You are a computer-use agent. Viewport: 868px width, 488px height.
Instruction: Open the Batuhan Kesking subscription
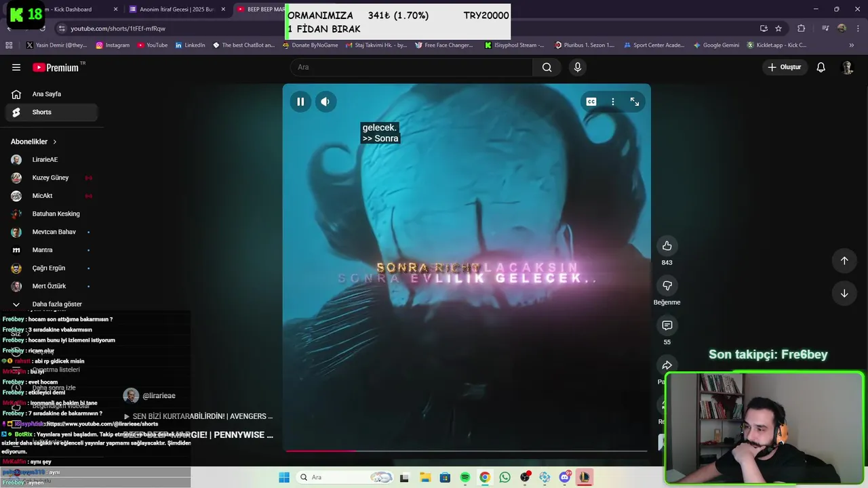[52, 214]
